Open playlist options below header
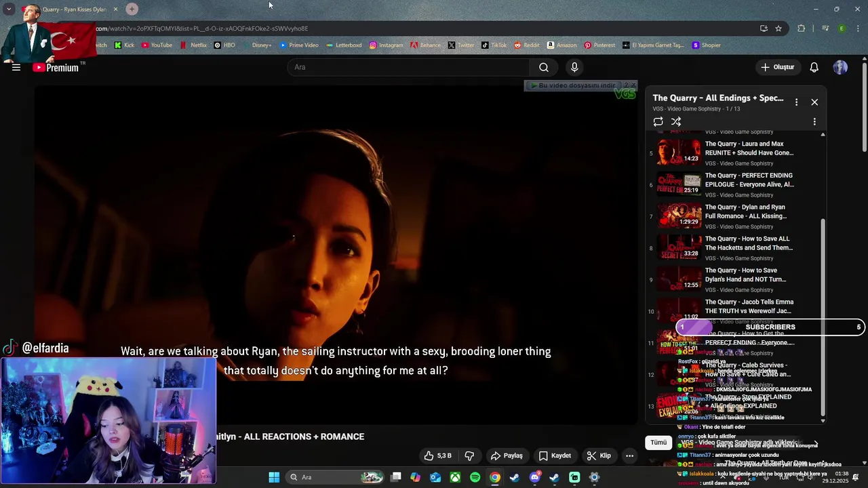The width and height of the screenshot is (868, 488). pyautogui.click(x=814, y=121)
